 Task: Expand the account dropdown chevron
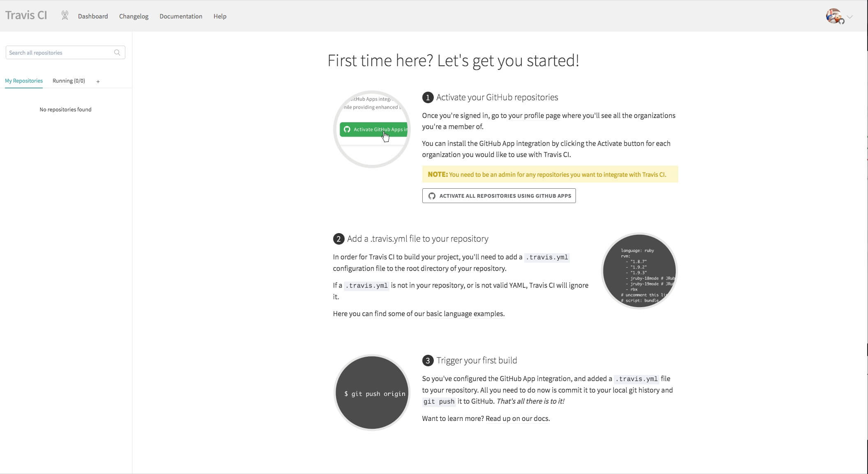pos(850,17)
